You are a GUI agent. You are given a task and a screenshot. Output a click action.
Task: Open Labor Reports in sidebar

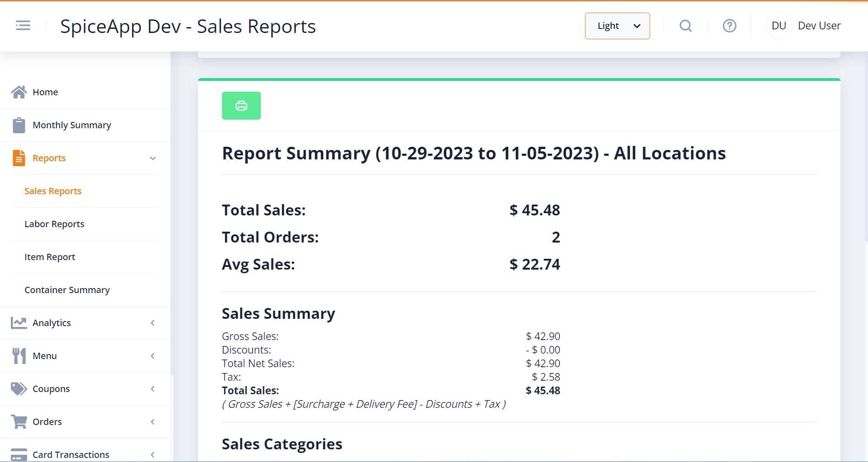pyautogui.click(x=54, y=224)
